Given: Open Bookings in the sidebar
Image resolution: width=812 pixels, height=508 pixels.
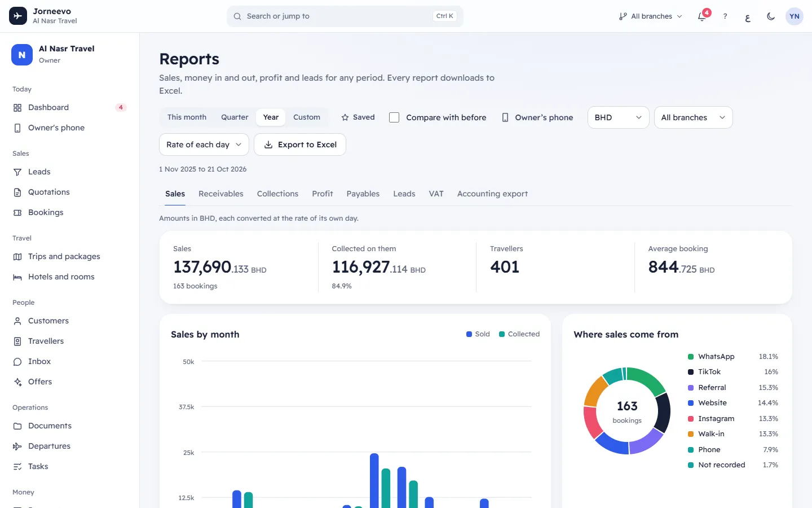Looking at the screenshot, I should pyautogui.click(x=69, y=212).
